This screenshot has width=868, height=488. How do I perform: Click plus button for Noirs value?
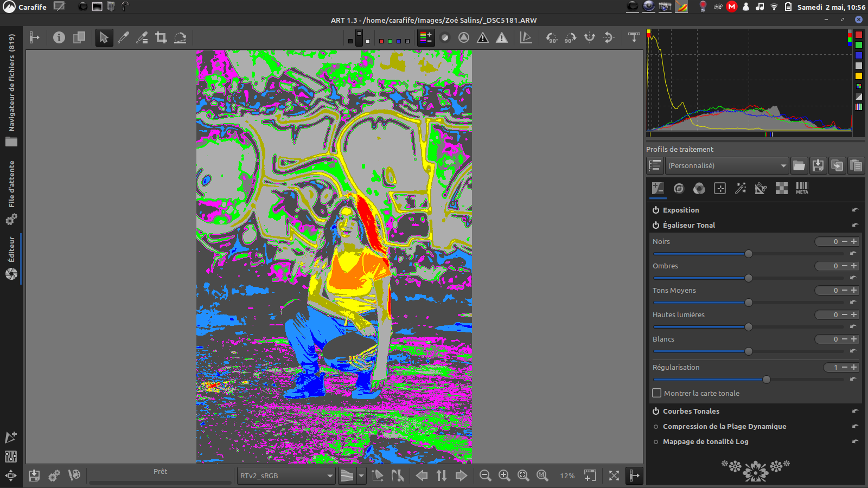(x=854, y=241)
